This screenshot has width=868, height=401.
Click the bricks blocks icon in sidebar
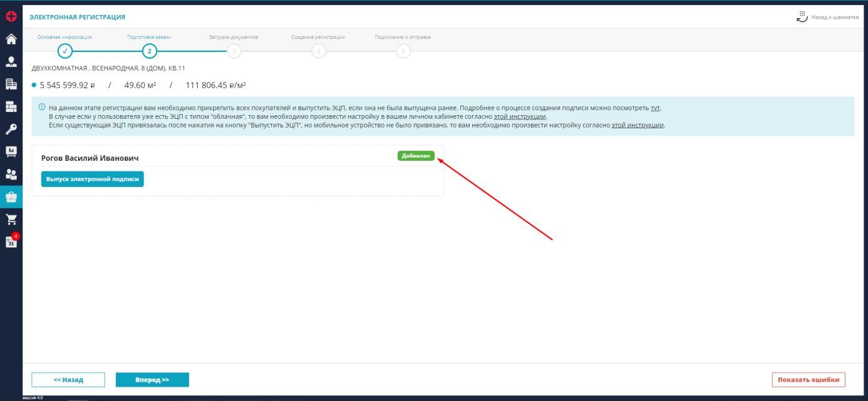[11, 106]
